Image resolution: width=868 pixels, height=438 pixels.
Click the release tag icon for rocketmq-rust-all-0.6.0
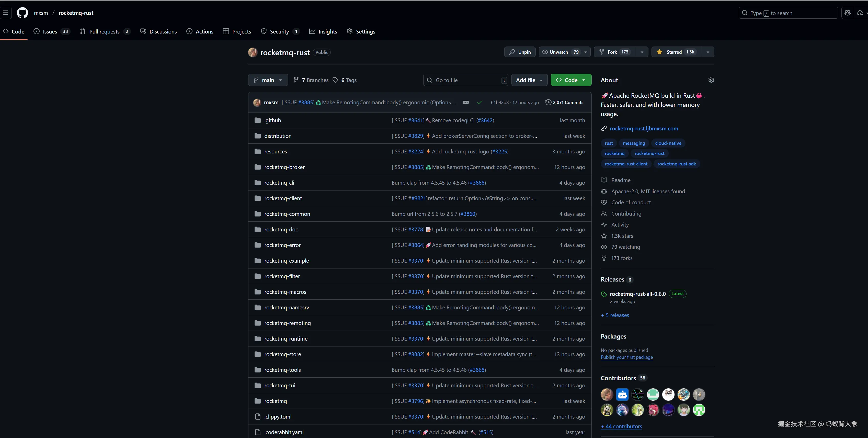click(x=604, y=294)
